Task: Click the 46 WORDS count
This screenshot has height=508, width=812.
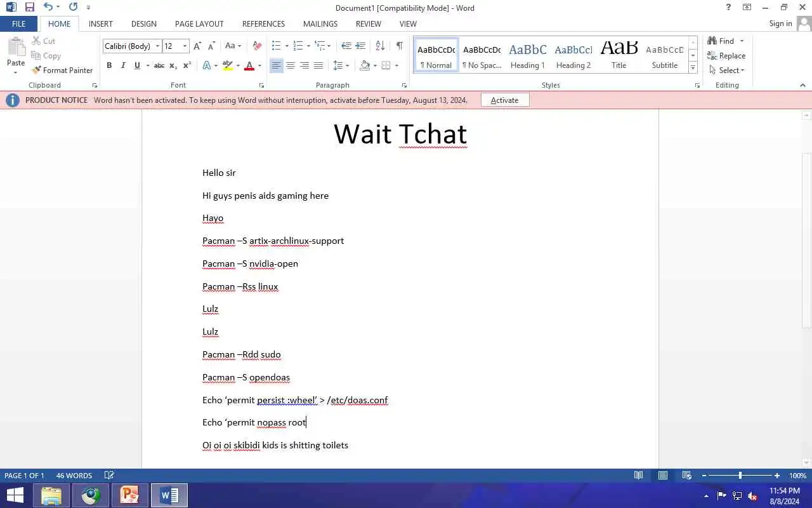Action: pyautogui.click(x=74, y=476)
